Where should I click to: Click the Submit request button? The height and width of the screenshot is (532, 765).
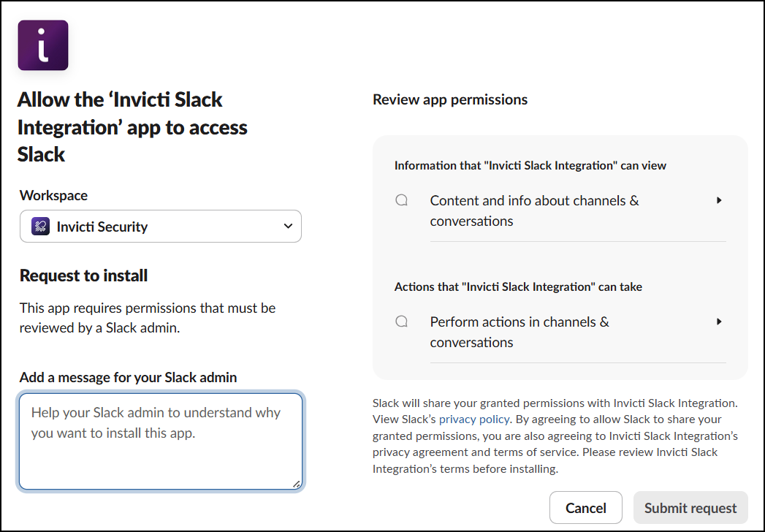(x=690, y=508)
